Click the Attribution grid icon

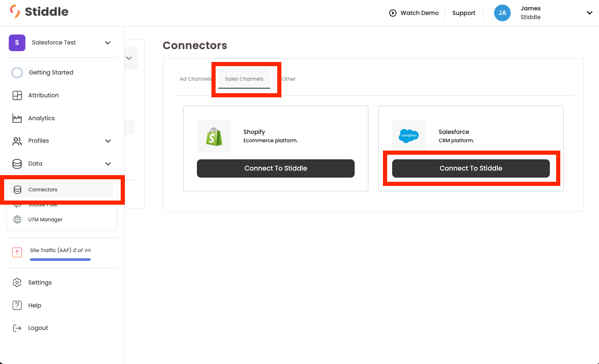tap(17, 95)
